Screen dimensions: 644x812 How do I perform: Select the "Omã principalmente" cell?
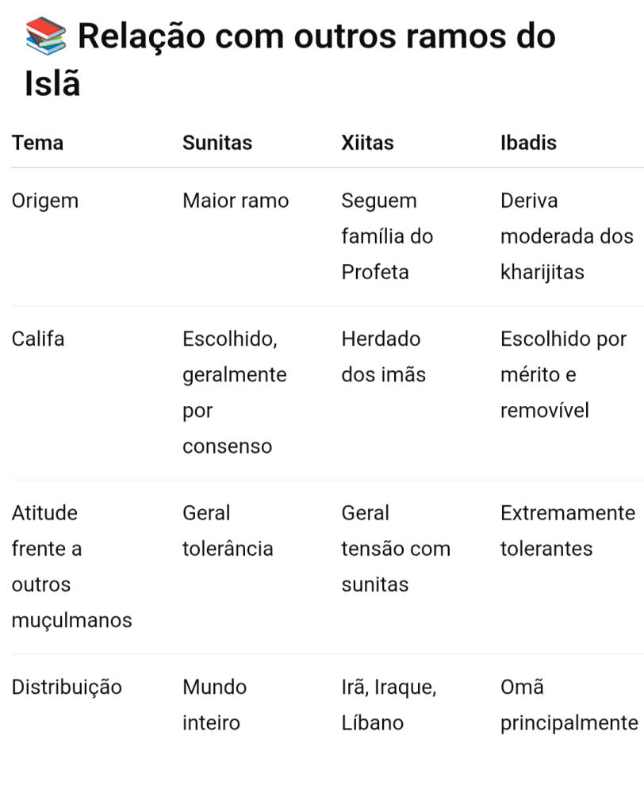(569, 705)
